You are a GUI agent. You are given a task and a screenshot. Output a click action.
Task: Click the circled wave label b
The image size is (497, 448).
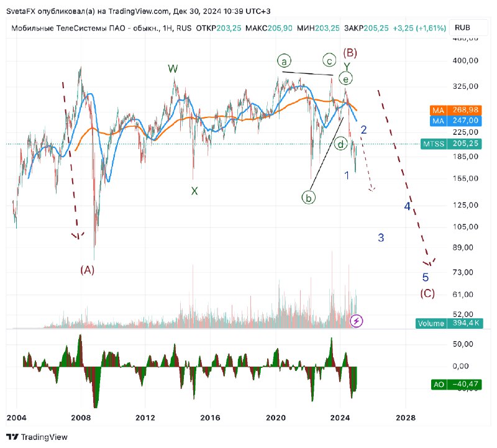coord(308,198)
